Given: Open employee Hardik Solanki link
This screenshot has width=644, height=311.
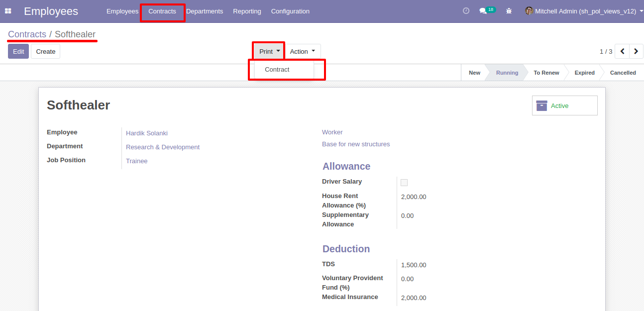Looking at the screenshot, I should point(147,133).
